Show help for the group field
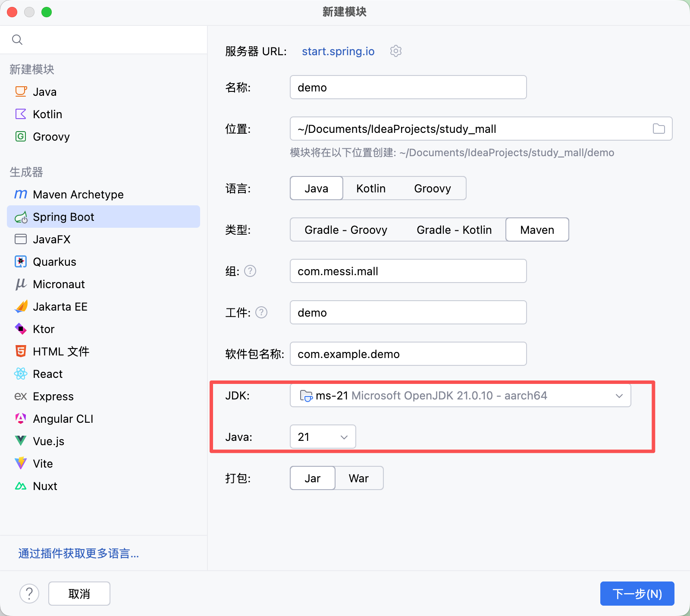This screenshot has width=690, height=616. tap(250, 271)
